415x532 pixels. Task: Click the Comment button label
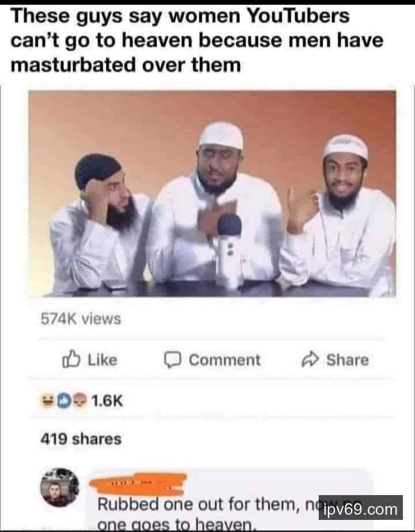coord(225,360)
